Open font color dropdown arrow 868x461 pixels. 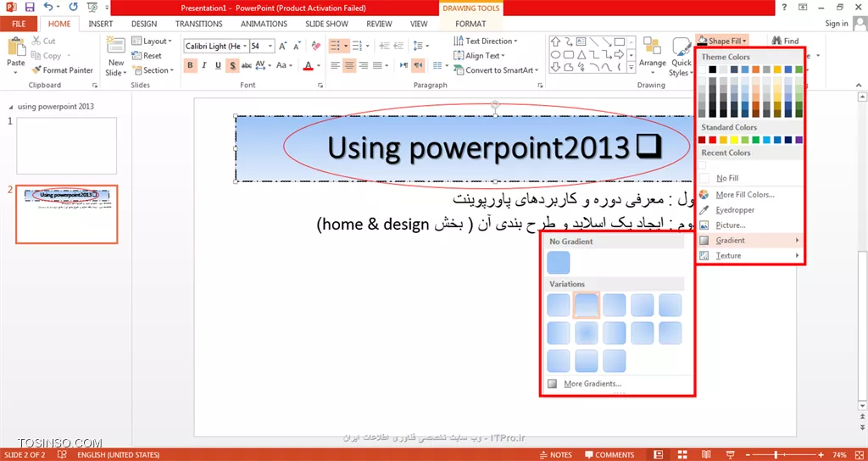tap(319, 65)
